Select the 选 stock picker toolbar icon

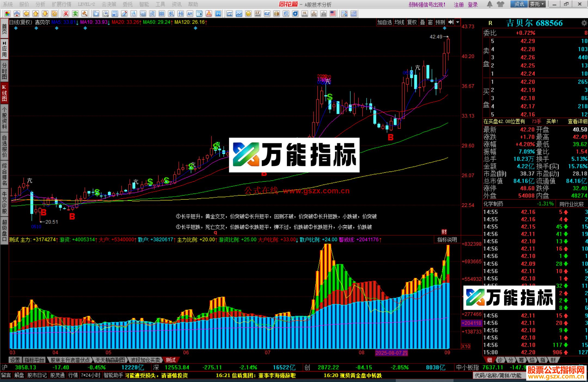coord(133,14)
